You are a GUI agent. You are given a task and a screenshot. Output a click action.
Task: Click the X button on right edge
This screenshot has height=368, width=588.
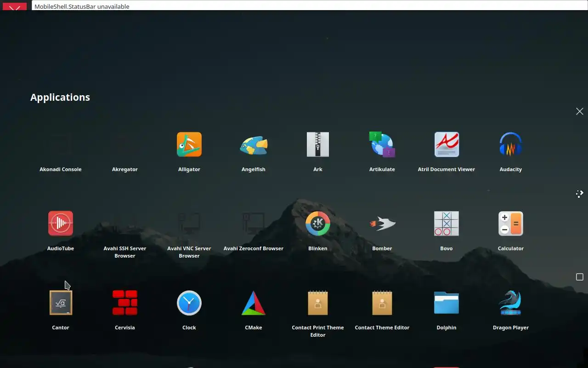580,111
